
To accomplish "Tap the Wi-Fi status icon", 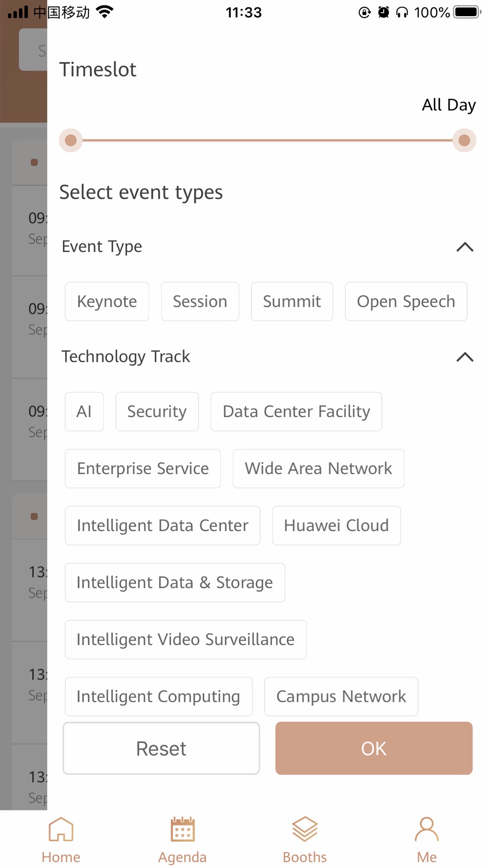I will tap(104, 12).
